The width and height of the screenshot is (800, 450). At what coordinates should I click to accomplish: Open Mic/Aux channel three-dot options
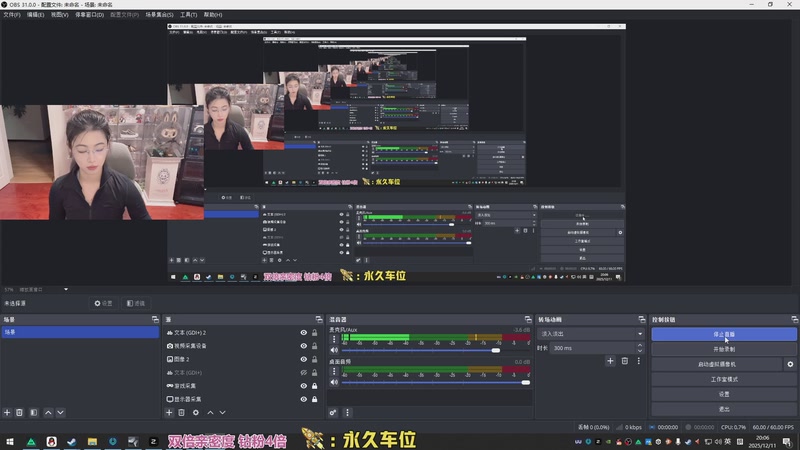click(334, 339)
